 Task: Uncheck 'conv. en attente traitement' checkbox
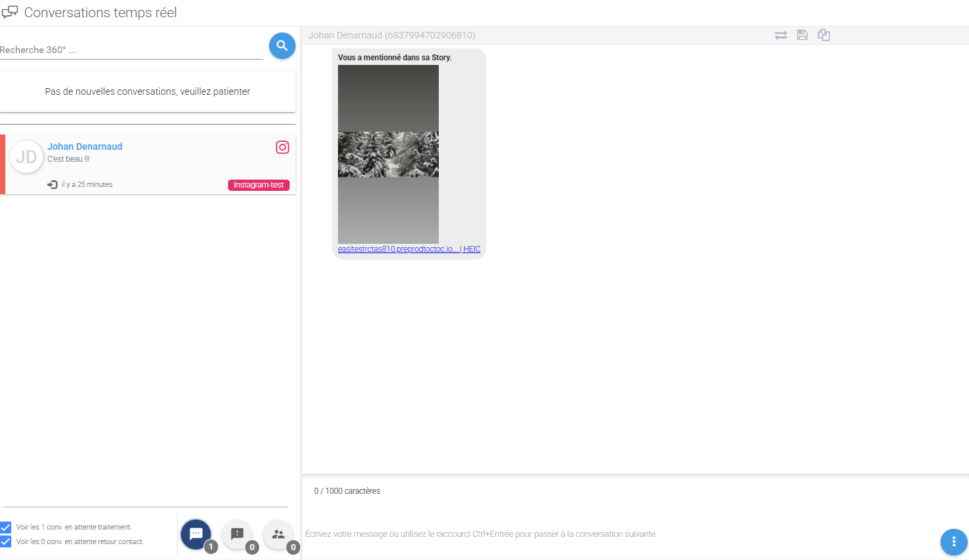6,528
